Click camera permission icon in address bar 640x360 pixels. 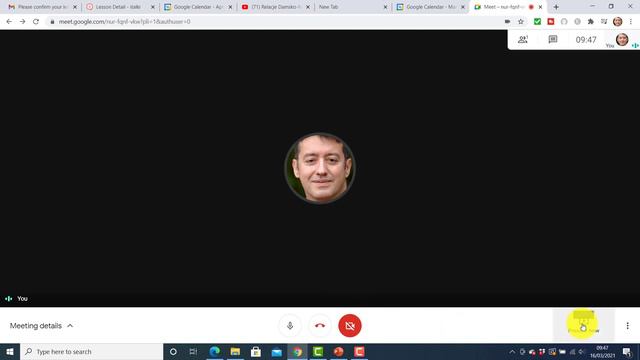[507, 22]
